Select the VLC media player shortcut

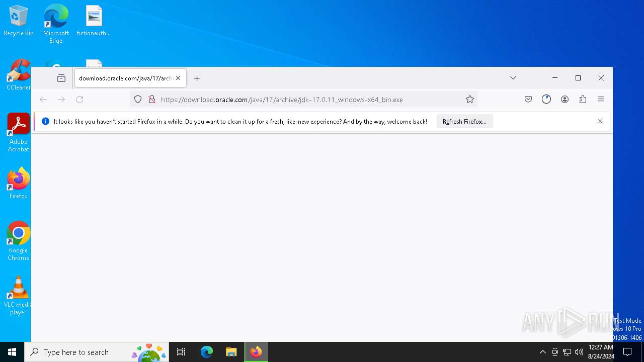18,296
